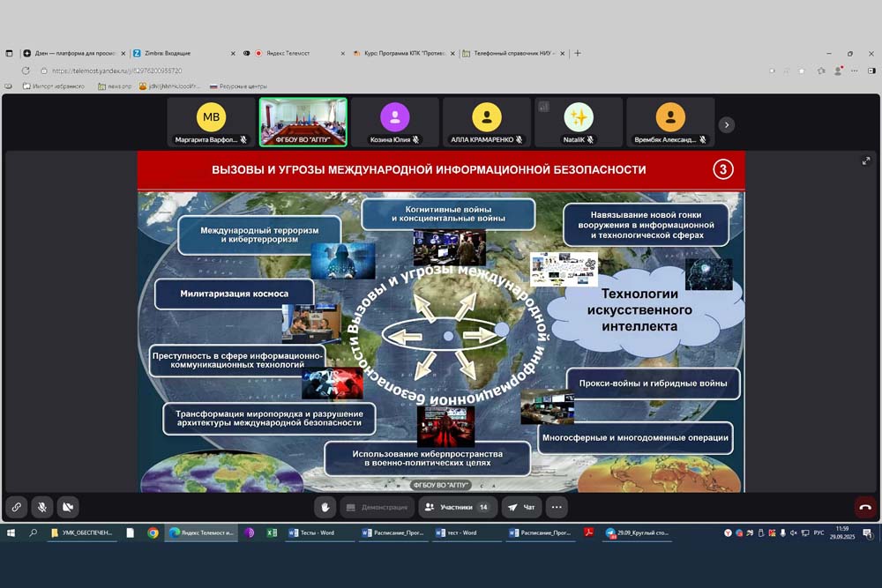Toggle the microphone mute button
Screen dimensions: 882x588
tap(41, 507)
